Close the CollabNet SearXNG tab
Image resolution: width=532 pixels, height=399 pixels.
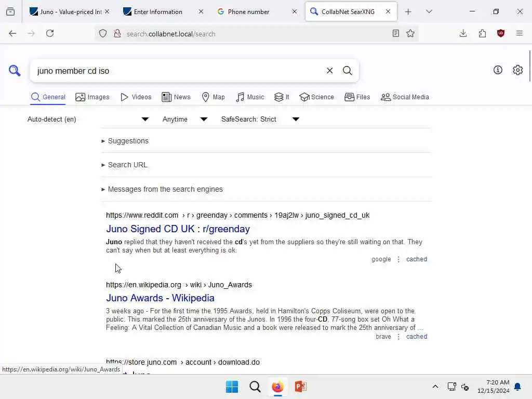point(388,11)
